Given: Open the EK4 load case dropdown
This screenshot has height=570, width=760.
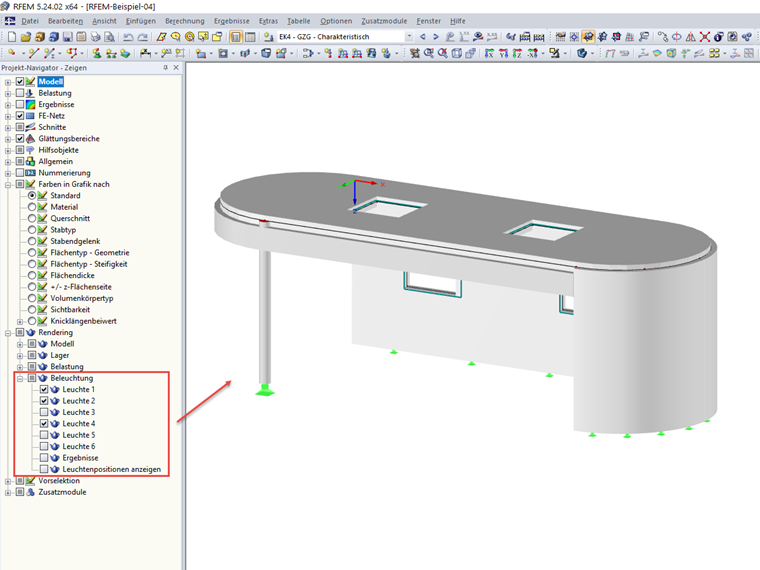Looking at the screenshot, I should pyautogui.click(x=409, y=37).
